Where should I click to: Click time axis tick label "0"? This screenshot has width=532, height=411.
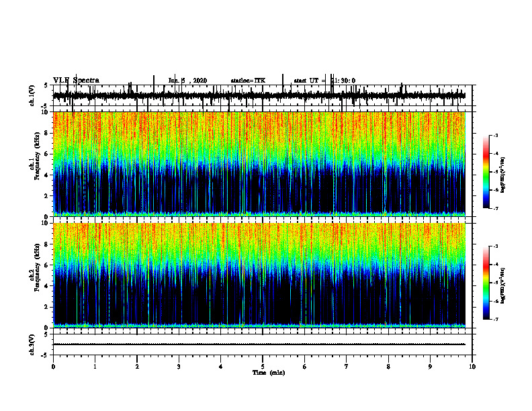pyautogui.click(x=53, y=367)
